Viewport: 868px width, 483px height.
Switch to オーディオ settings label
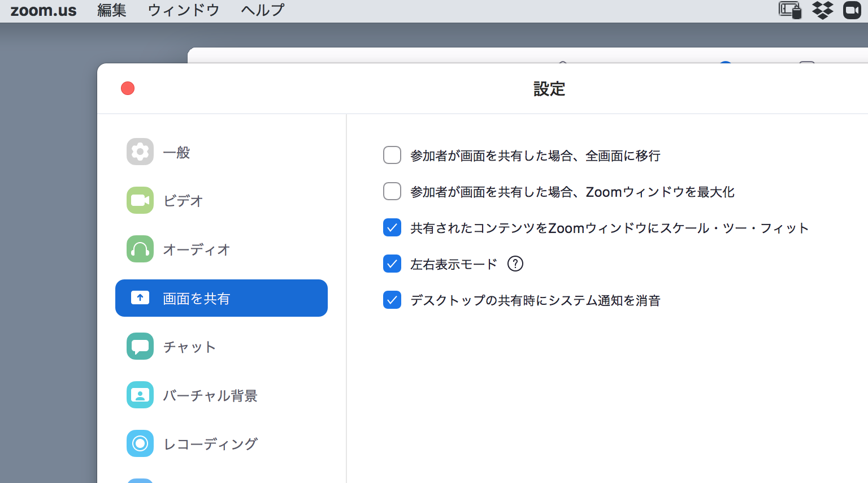(x=197, y=249)
